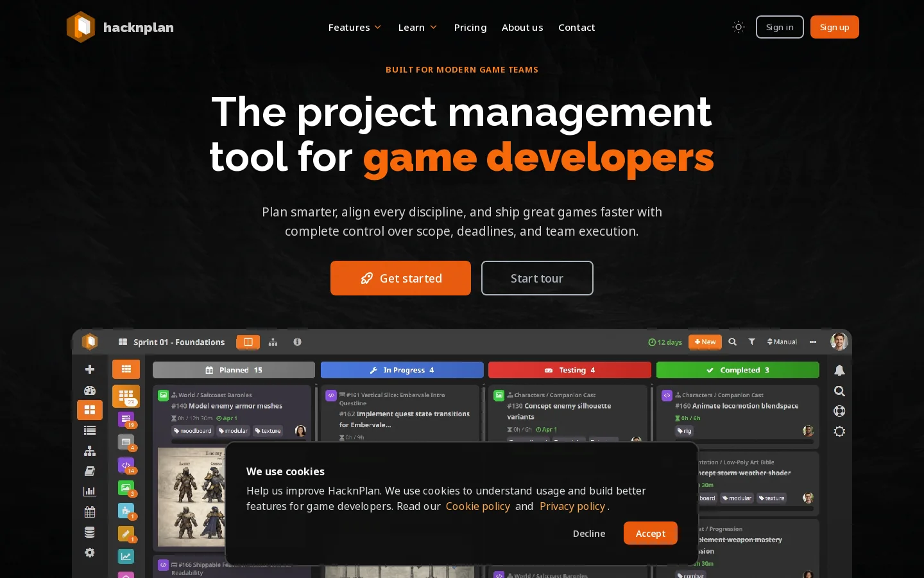The width and height of the screenshot is (924, 578).
Task: Open the Privacy policy link
Action: point(572,506)
